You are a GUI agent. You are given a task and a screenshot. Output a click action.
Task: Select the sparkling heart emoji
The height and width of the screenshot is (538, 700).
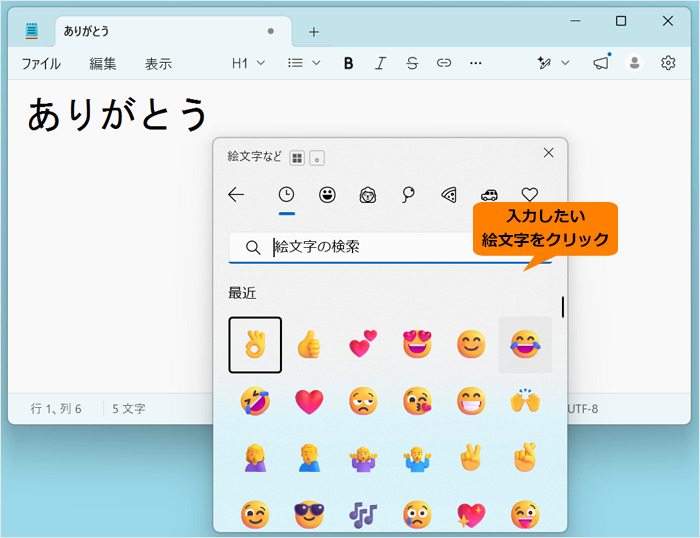(x=471, y=515)
